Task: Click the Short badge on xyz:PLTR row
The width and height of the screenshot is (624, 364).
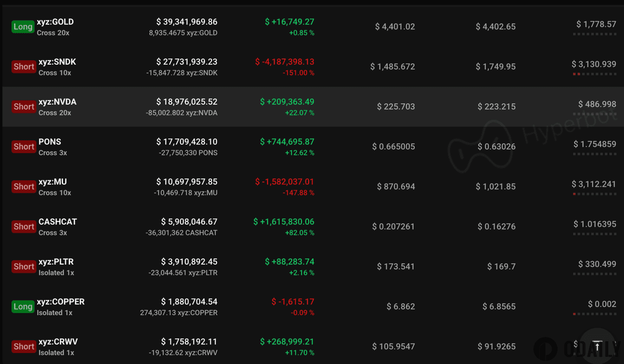Action: tap(24, 266)
